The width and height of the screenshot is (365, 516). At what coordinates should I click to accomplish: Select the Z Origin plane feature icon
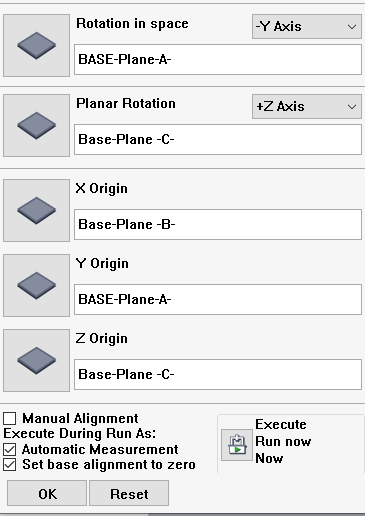[36, 360]
